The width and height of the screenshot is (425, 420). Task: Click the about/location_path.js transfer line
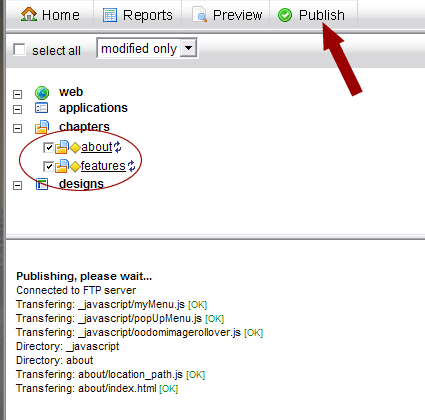pyautogui.click(x=110, y=374)
